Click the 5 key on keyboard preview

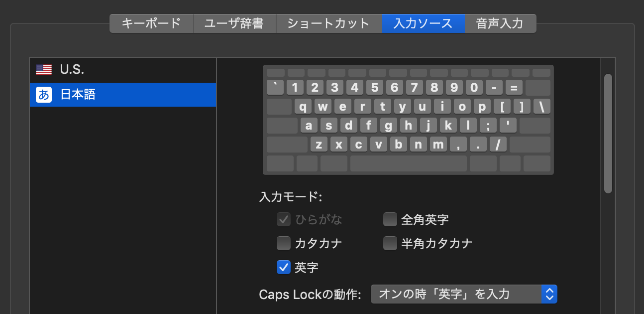tap(375, 88)
